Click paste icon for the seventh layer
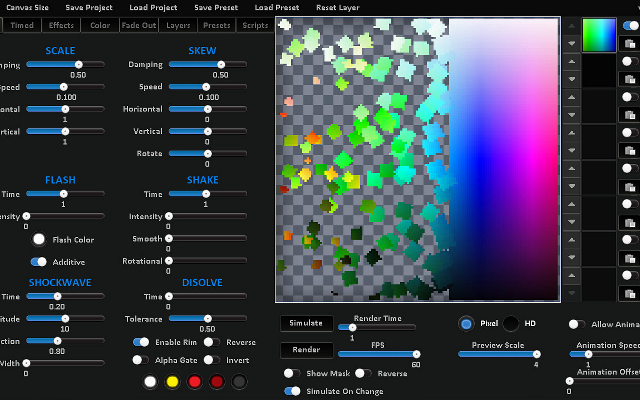 click(x=630, y=258)
